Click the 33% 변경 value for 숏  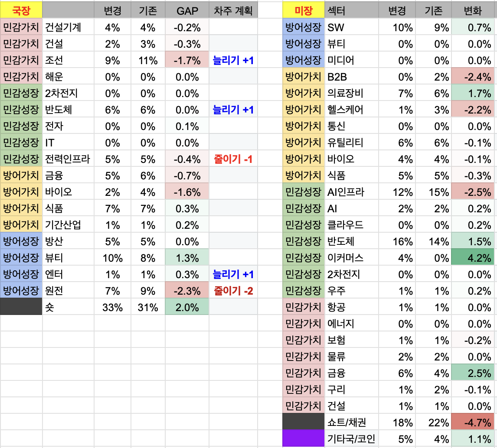(x=112, y=307)
